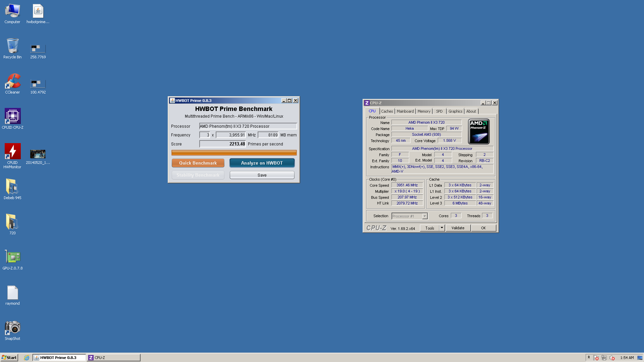The image size is (644, 362).
Task: Run the Quick Benchmark in HWBOT Prime
Action: pyautogui.click(x=198, y=163)
